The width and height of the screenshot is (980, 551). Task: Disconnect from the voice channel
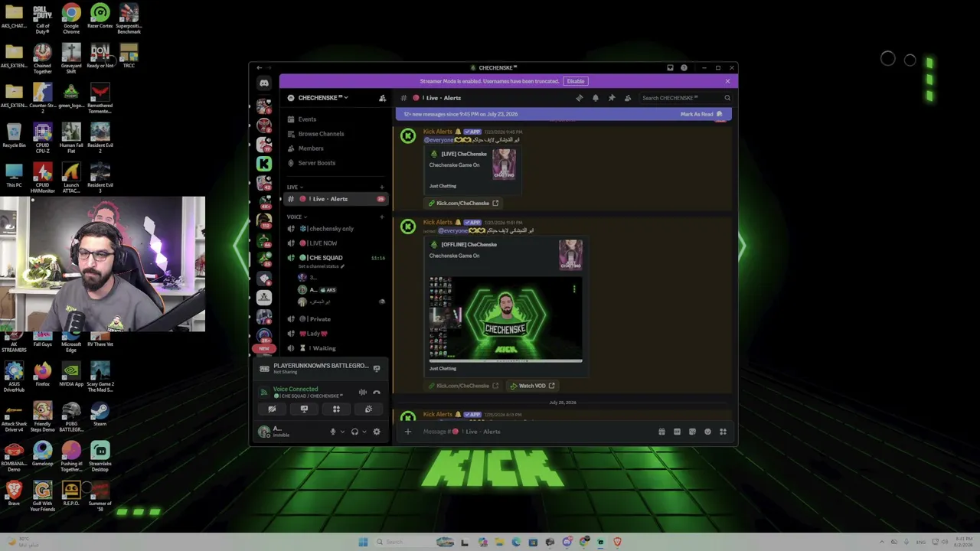377,393
